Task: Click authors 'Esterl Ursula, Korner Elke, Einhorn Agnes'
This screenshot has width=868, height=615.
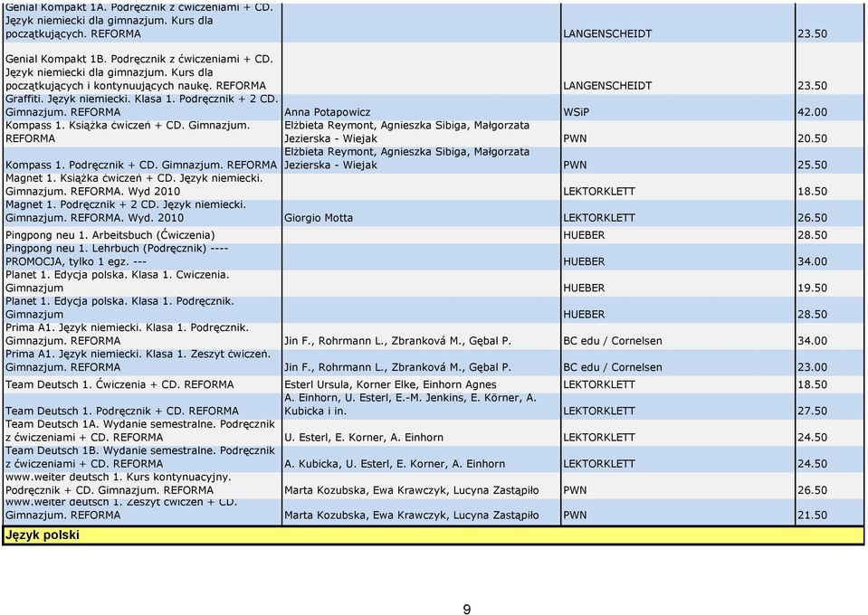Action: (390, 385)
